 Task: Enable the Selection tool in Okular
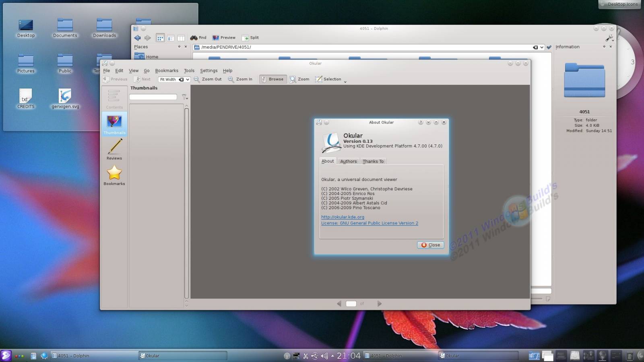pos(328,79)
